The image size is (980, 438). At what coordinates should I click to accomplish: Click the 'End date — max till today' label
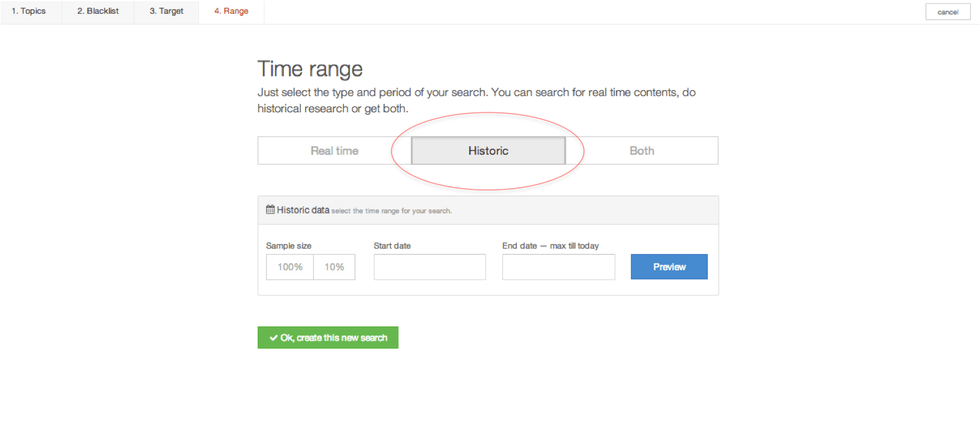tap(550, 246)
